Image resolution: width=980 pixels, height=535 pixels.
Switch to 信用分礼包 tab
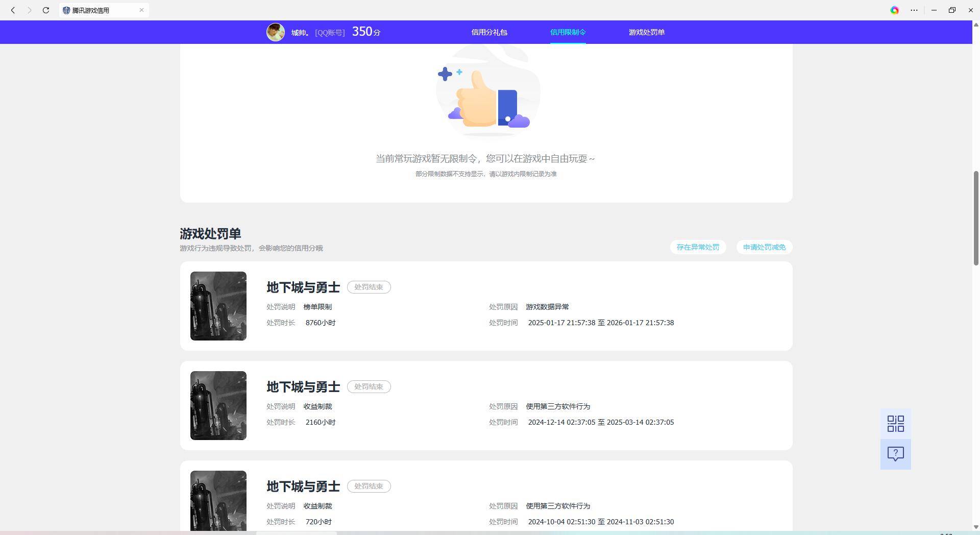(489, 32)
